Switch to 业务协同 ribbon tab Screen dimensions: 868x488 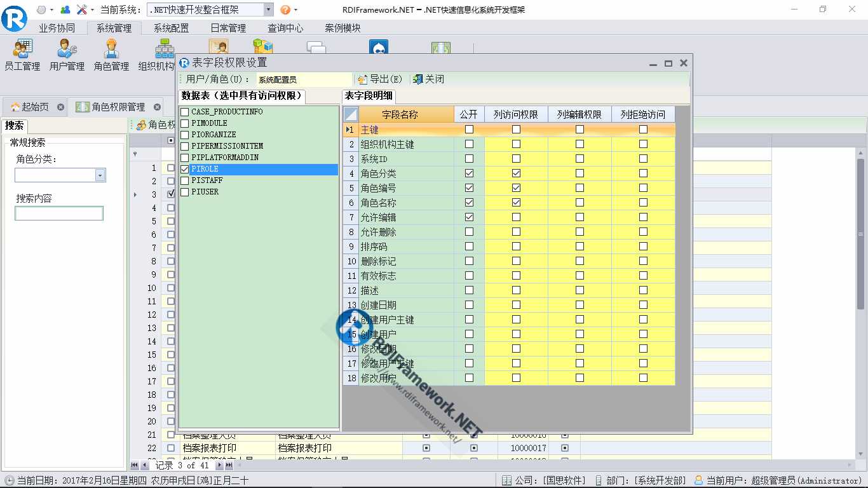57,28
